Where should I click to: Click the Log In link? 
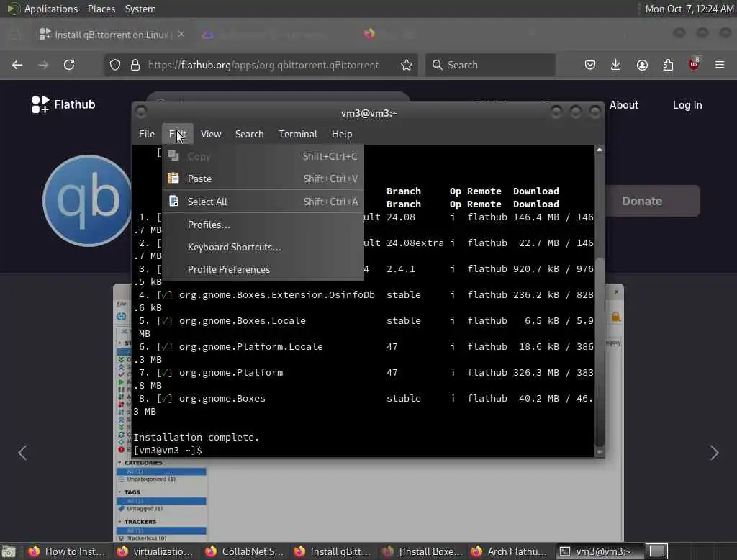687,105
